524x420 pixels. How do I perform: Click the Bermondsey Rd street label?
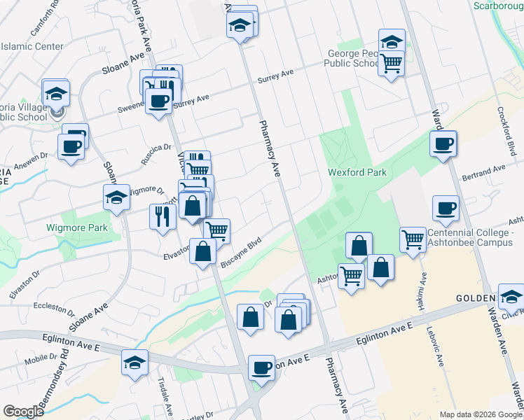tap(53, 378)
